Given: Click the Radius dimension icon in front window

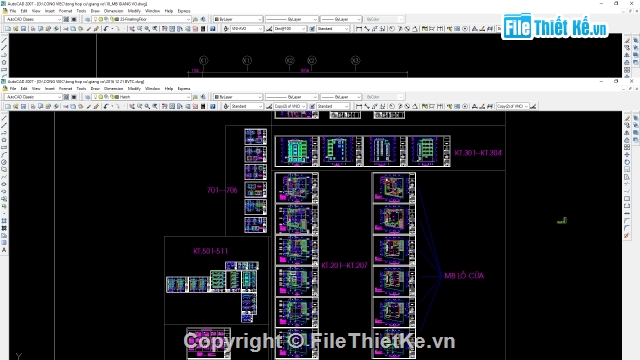Looking at the screenshot, I should click(392, 107).
